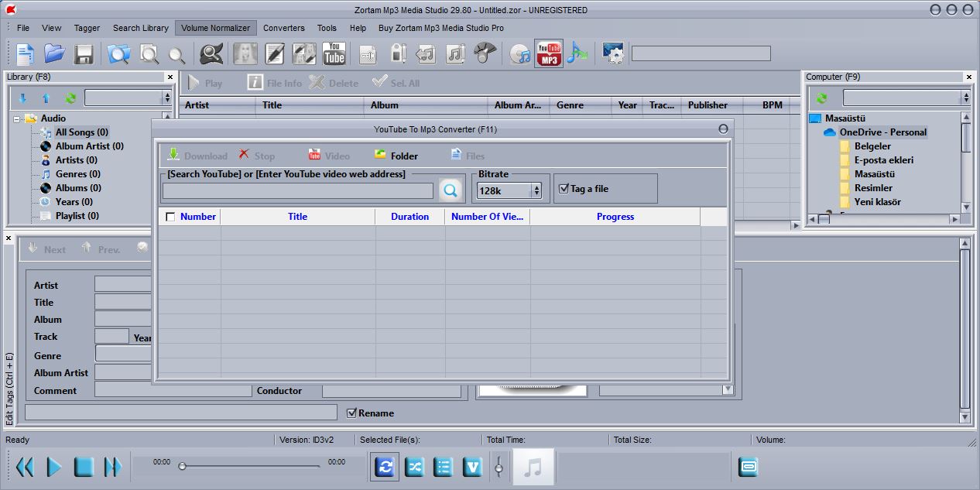The width and height of the screenshot is (980, 490).
Task: Click the New file document icon
Action: [26, 53]
